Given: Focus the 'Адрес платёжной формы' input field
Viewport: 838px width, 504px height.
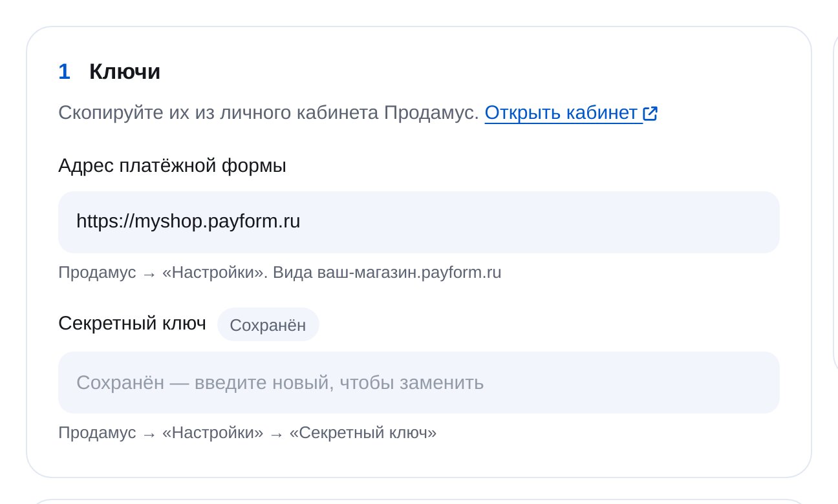Looking at the screenshot, I should tap(419, 222).
